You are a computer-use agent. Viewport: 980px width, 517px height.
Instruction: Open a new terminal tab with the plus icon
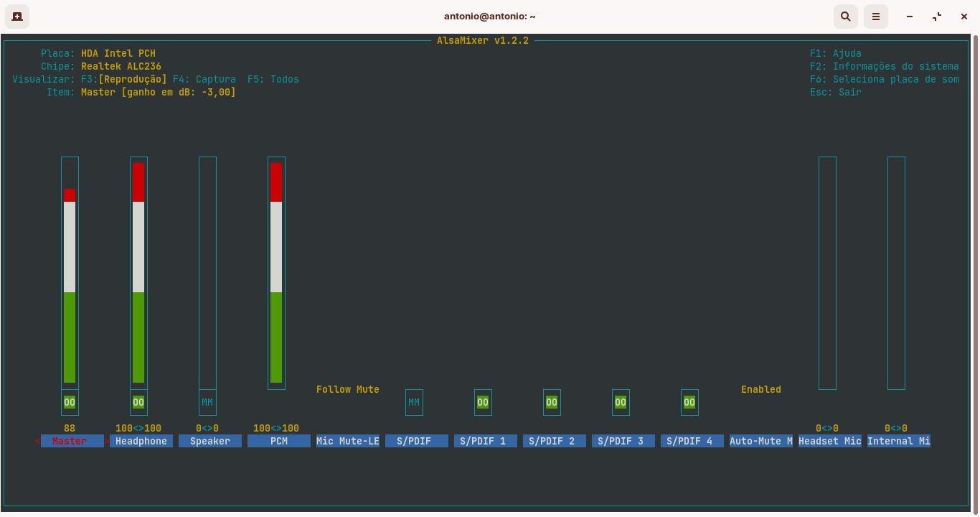click(x=17, y=16)
